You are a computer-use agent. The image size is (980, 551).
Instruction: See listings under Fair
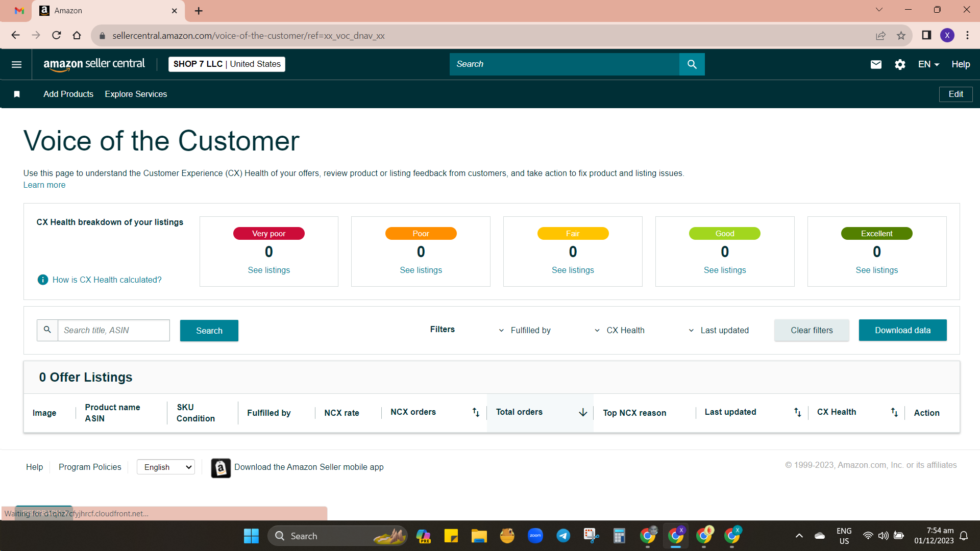pos(573,270)
